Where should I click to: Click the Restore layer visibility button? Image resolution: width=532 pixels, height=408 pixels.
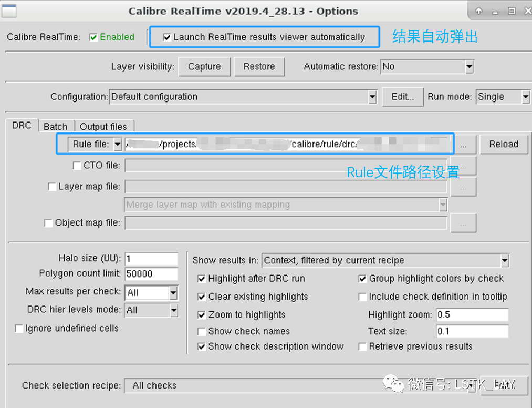click(259, 67)
